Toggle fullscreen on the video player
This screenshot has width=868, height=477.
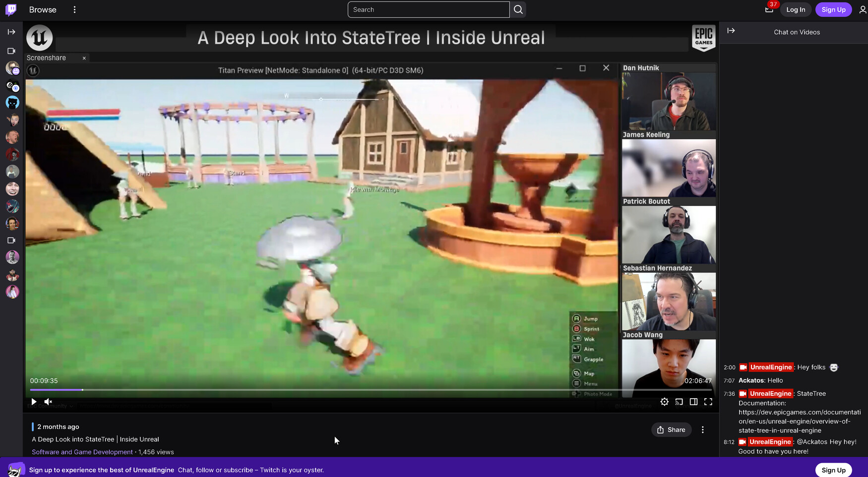[708, 402]
